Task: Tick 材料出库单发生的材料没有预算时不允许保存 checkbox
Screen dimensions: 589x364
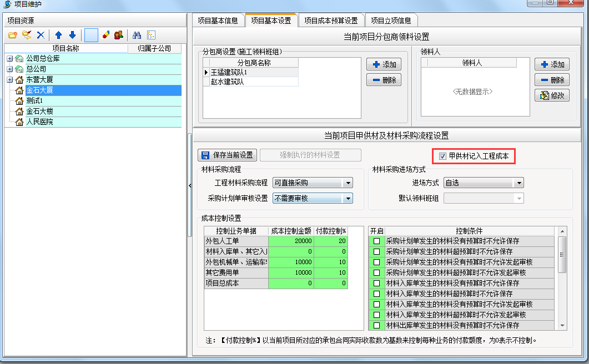Action: click(377, 326)
